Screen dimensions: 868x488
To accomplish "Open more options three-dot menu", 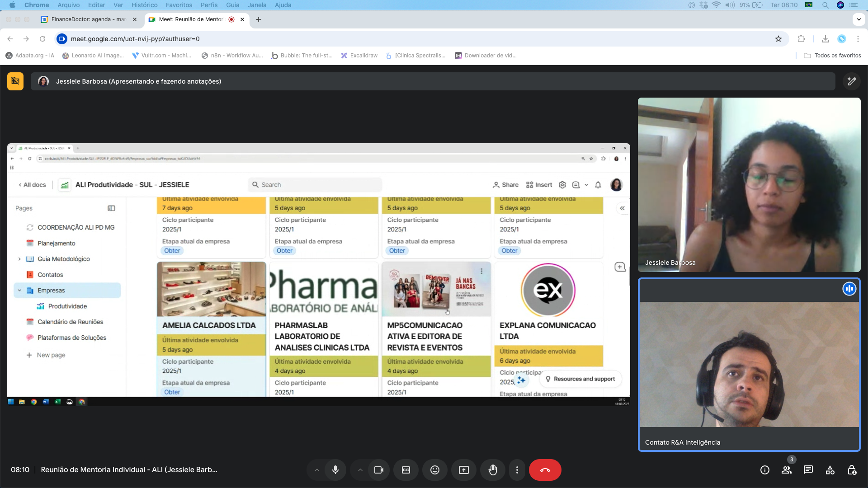I will [x=517, y=470].
